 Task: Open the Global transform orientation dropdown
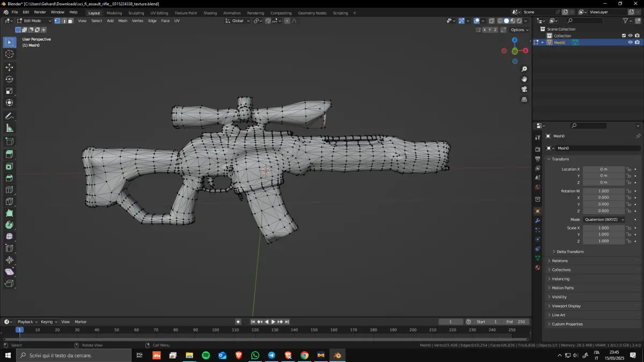pos(237,21)
